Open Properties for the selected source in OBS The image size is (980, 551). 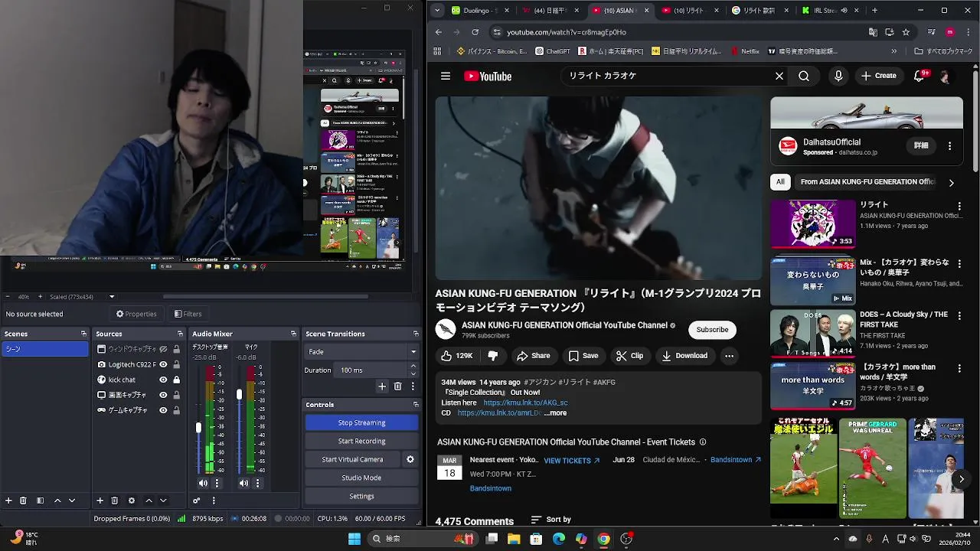(136, 314)
